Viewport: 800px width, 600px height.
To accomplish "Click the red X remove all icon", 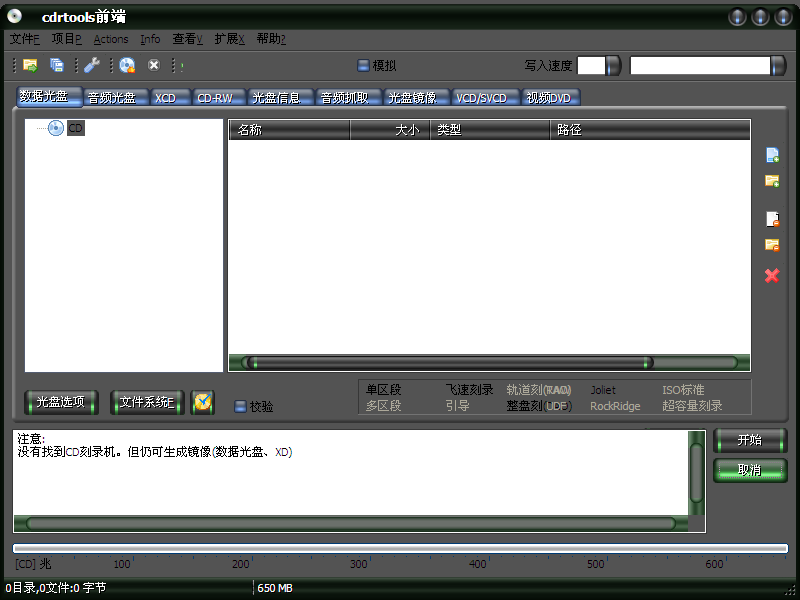I will (772, 276).
